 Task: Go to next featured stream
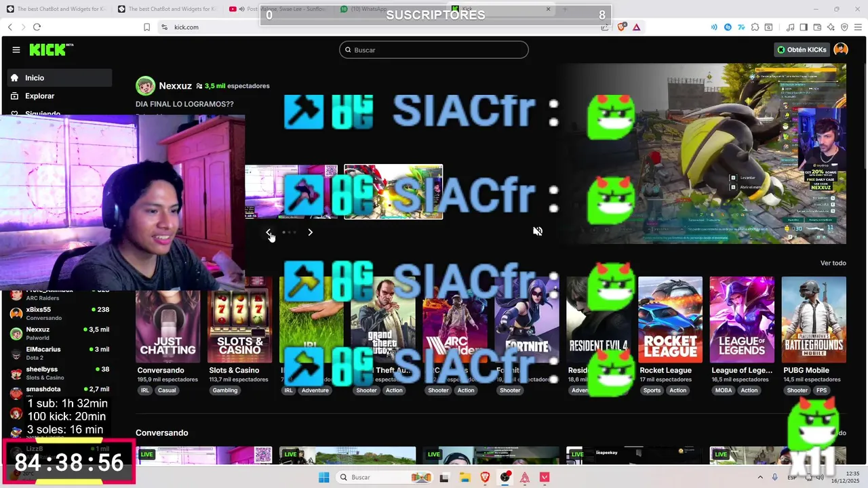[310, 232]
